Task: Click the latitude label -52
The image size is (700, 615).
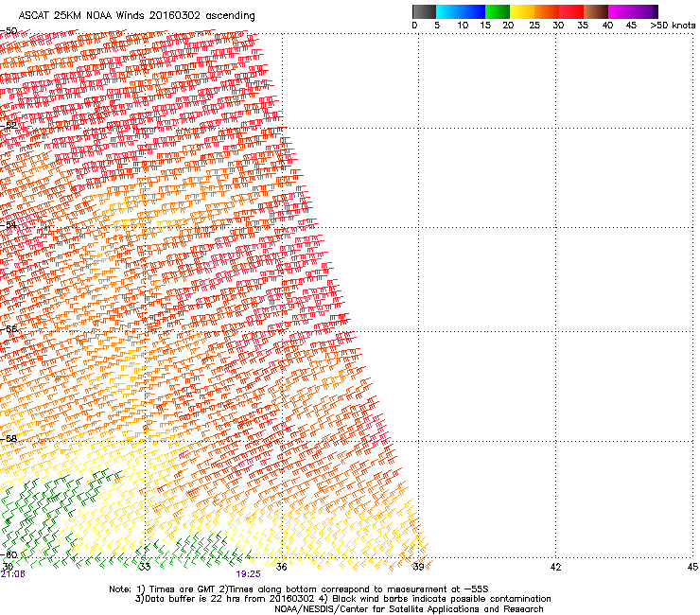Action: [x=9, y=126]
